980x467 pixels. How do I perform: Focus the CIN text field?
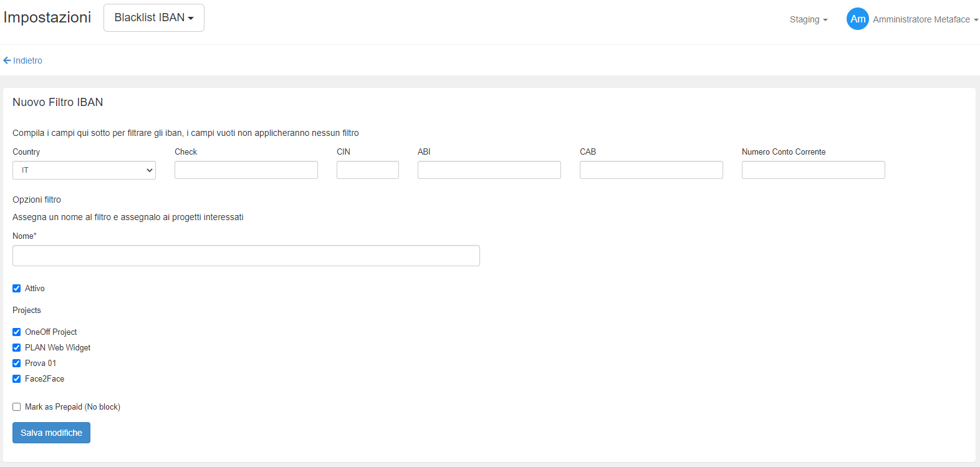368,170
